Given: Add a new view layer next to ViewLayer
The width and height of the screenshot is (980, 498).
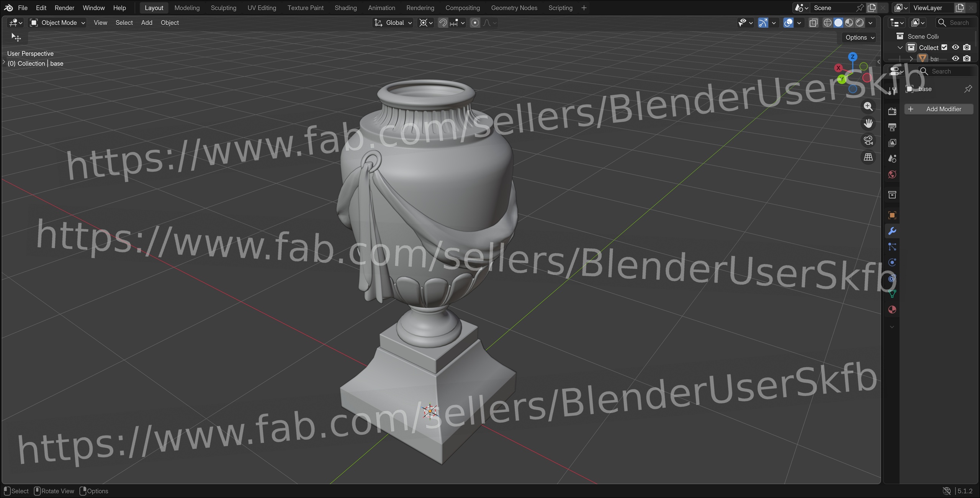Looking at the screenshot, I should [x=960, y=8].
